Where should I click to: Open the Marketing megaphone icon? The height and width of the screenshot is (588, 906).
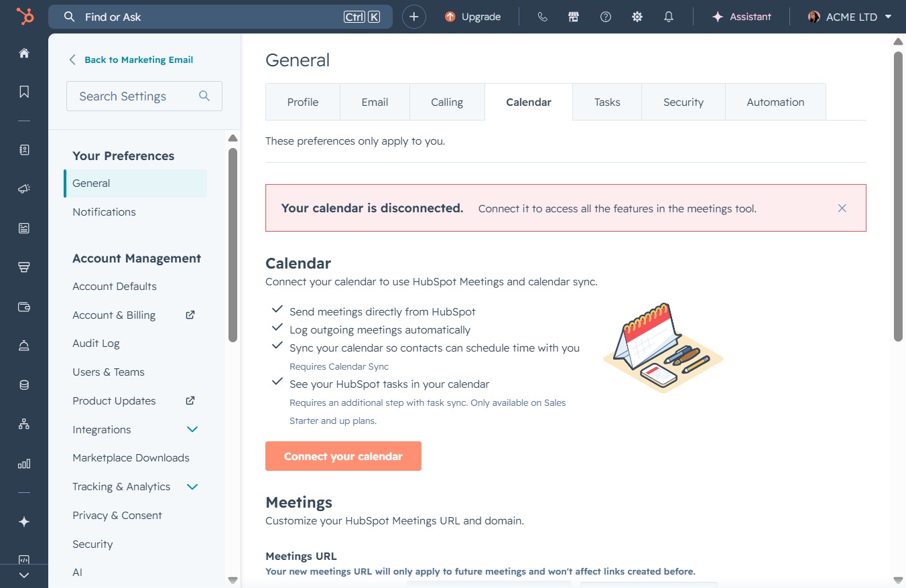[24, 190]
